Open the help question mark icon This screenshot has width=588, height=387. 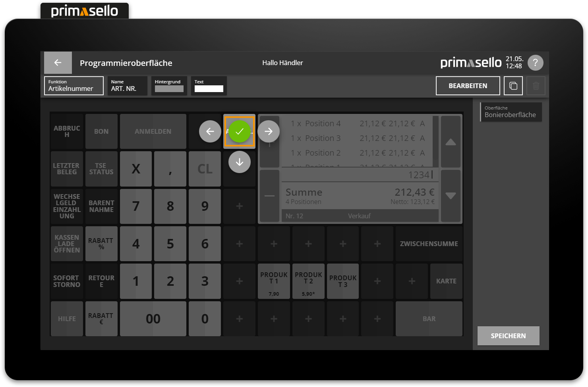click(535, 63)
